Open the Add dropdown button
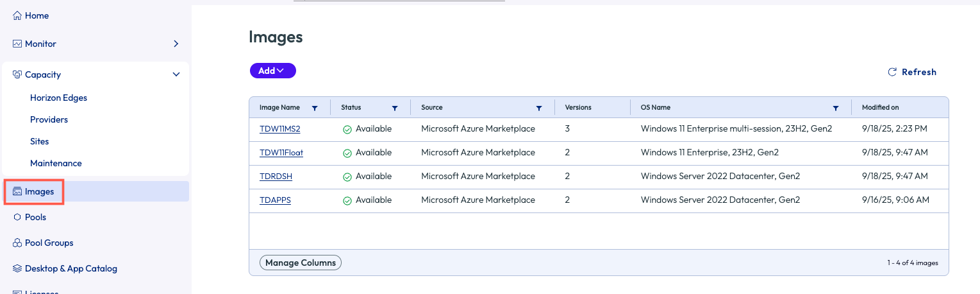The image size is (980, 294). [x=272, y=71]
